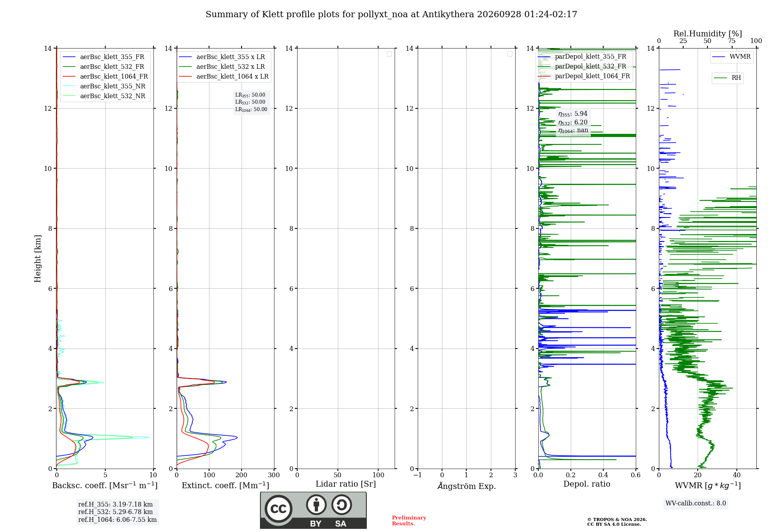This screenshot has width=783, height=532.
Task: Click the LR532: 50.00 annotation
Action: tap(250, 102)
